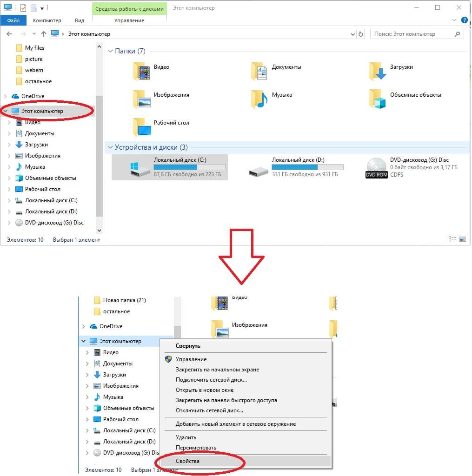The height and width of the screenshot is (476, 472).
Task: Click the Help question mark icon
Action: (x=464, y=20)
